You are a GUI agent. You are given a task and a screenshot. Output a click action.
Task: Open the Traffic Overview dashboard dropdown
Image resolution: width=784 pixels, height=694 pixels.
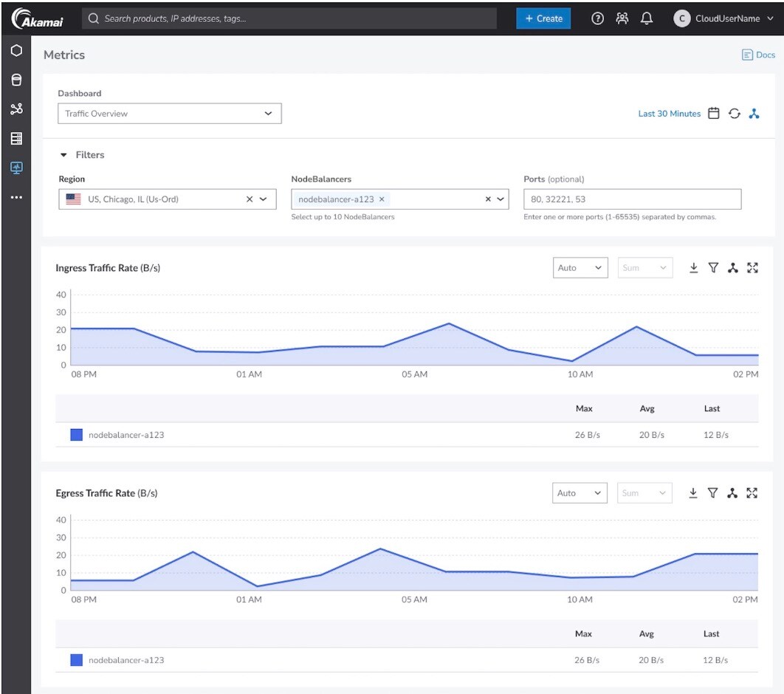pos(170,114)
